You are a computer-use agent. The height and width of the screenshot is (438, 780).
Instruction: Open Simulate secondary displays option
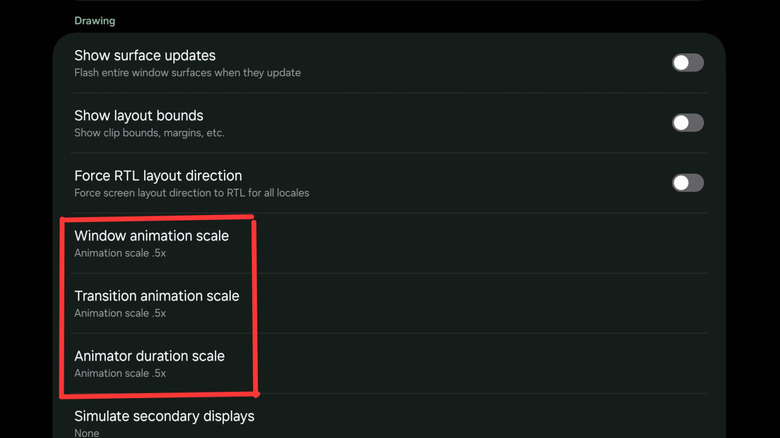[164, 416]
